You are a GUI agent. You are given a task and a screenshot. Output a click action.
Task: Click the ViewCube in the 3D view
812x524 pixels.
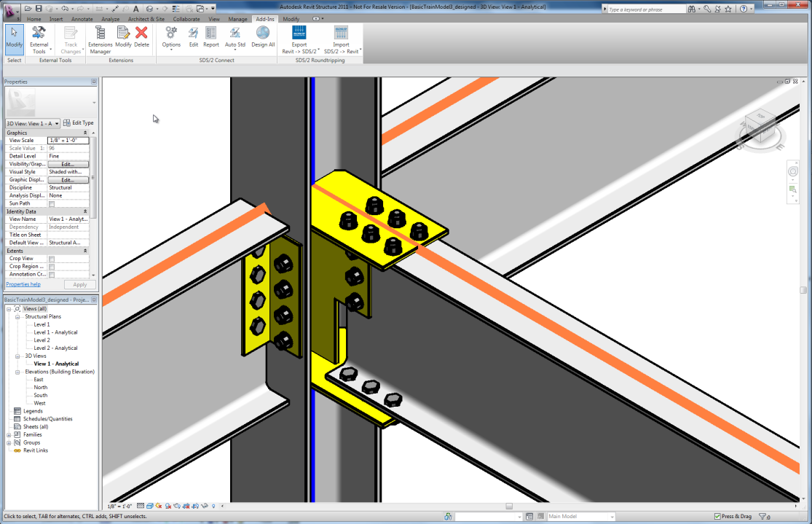pos(761,128)
